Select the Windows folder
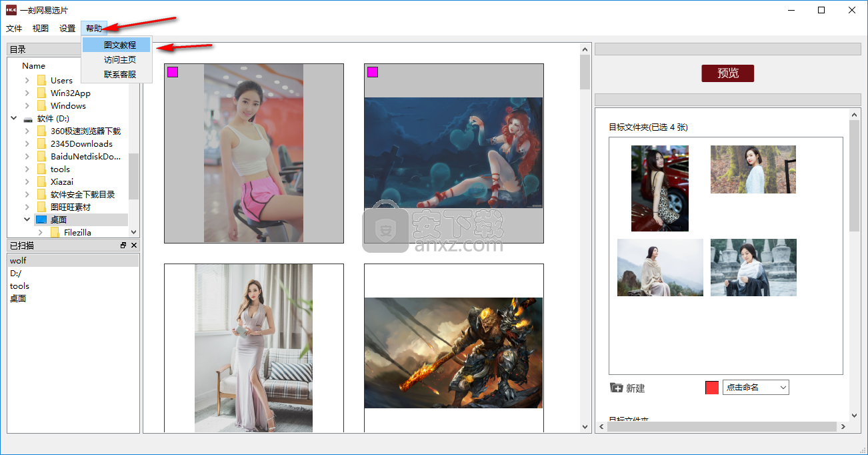868x455 pixels. (x=68, y=106)
